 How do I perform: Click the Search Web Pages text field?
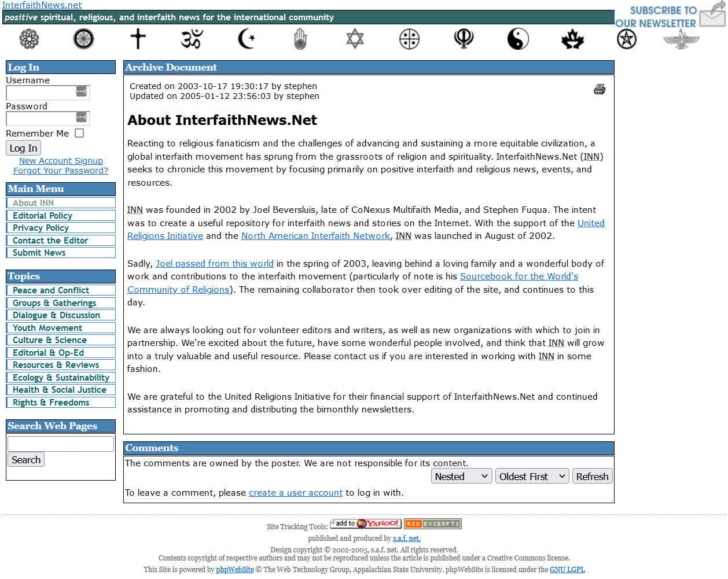click(x=61, y=444)
